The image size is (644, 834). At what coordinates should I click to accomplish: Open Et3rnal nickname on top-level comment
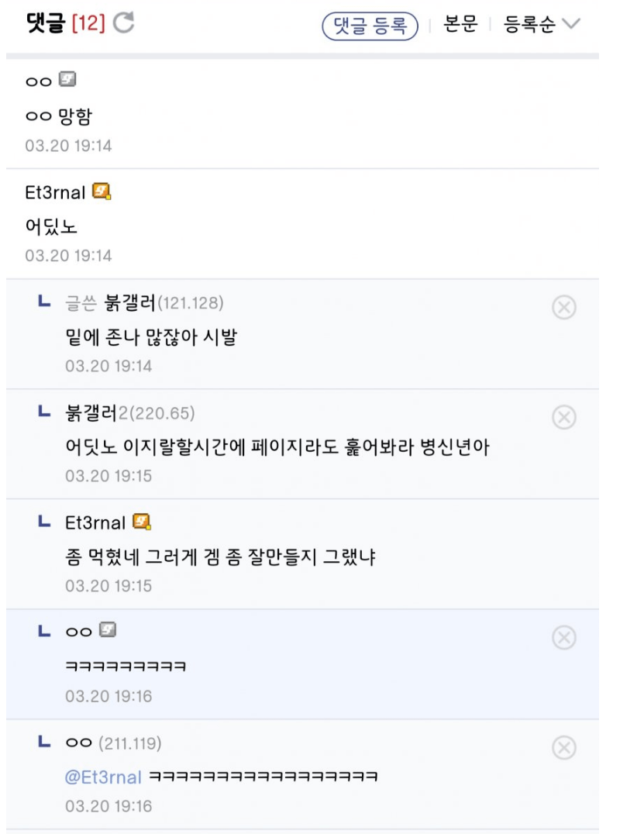tap(55, 191)
